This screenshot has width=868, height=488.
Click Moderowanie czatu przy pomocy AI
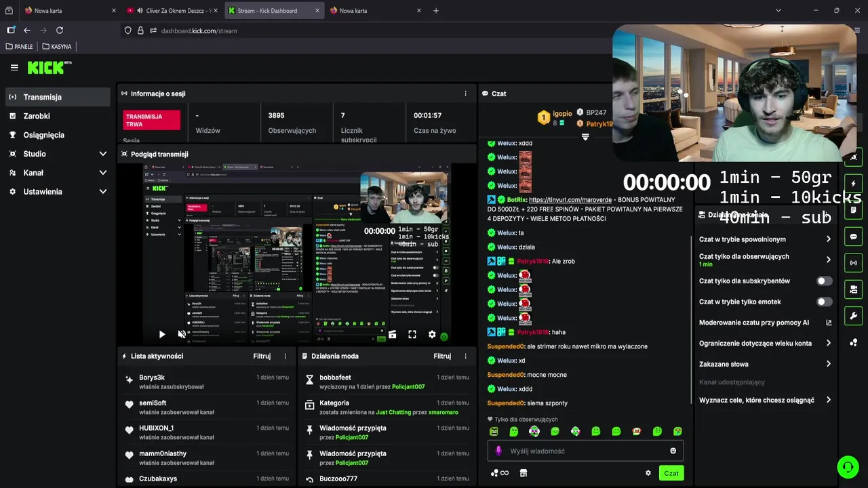754,323
